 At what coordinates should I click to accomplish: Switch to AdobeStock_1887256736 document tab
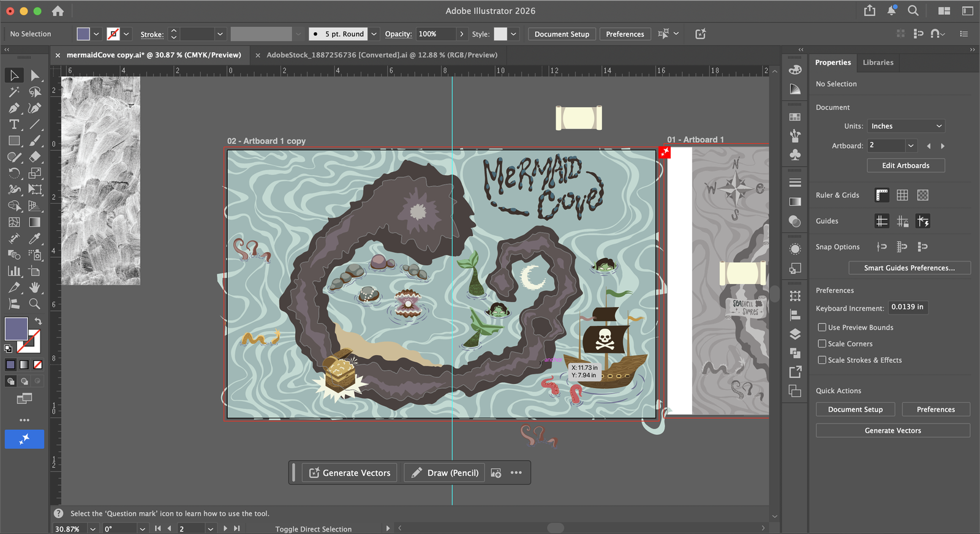point(382,55)
